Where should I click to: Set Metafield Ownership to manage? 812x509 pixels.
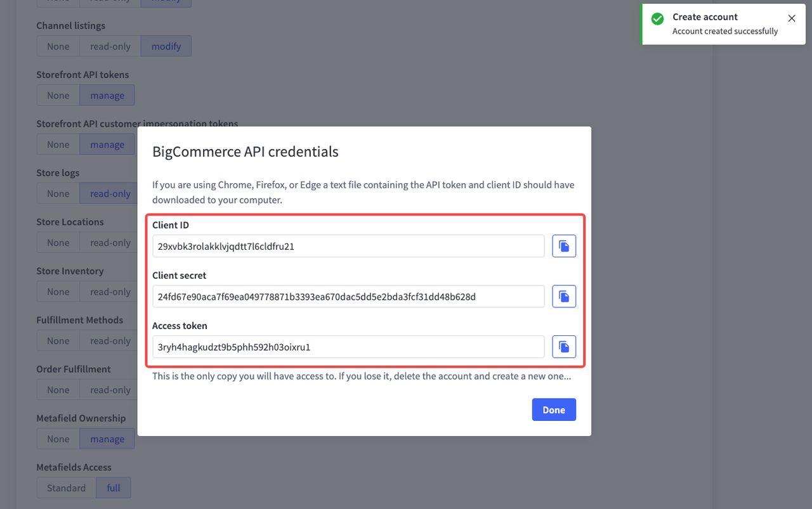(x=107, y=439)
